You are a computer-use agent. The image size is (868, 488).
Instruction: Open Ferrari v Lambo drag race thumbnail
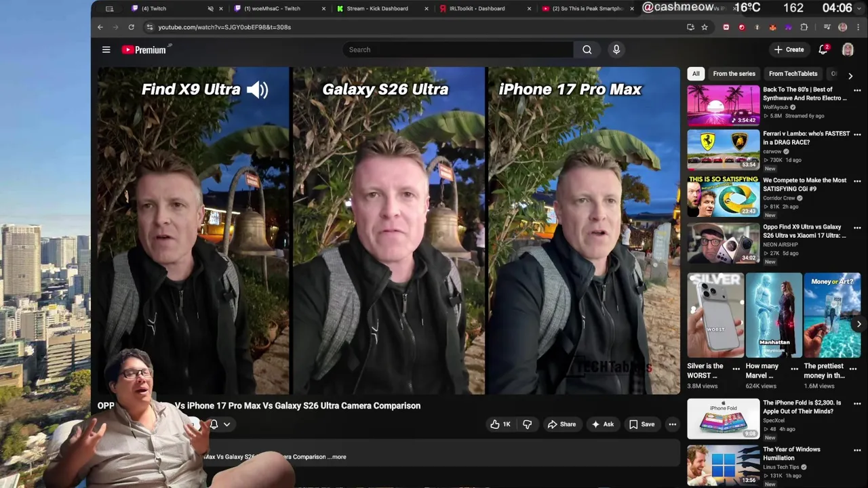click(x=724, y=150)
